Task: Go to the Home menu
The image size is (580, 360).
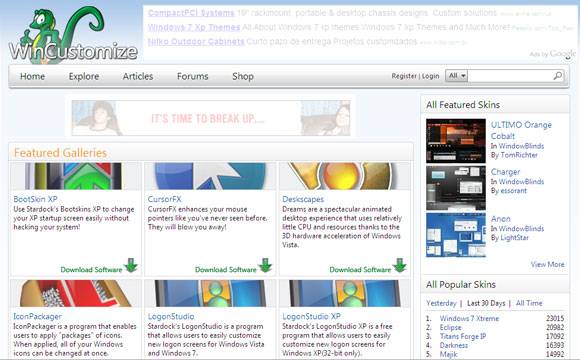Action: tap(33, 76)
